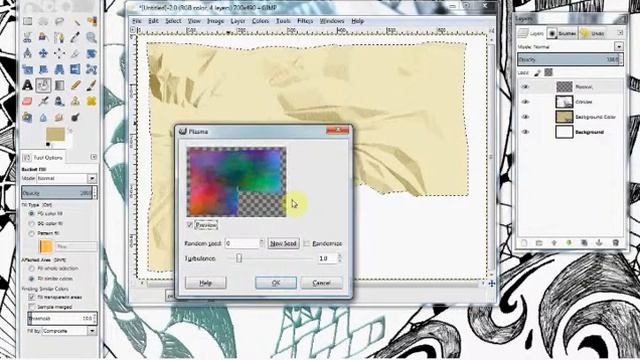Select the Move tool
Screen dimensions: 640x360
click(x=43, y=53)
